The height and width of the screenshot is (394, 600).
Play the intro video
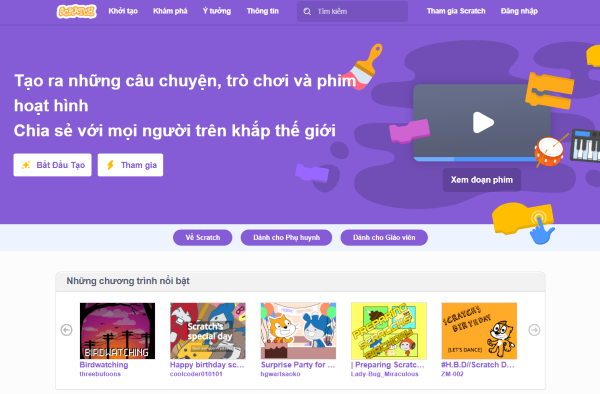pyautogui.click(x=483, y=122)
